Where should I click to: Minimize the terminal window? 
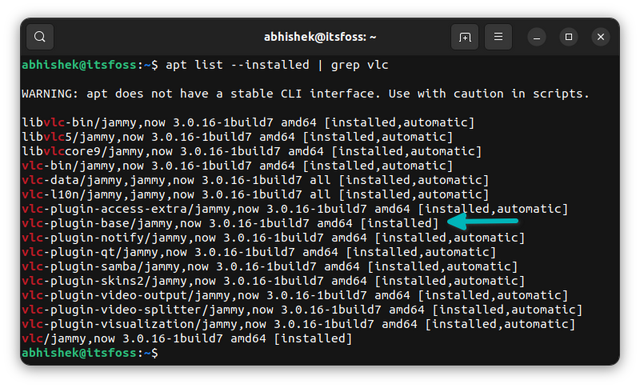point(536,37)
